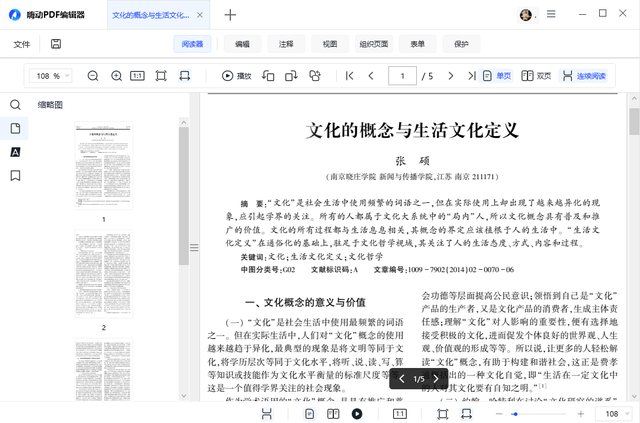Click previous arrow in floating 1/5 overlay
The image size is (640, 423).
click(x=402, y=379)
